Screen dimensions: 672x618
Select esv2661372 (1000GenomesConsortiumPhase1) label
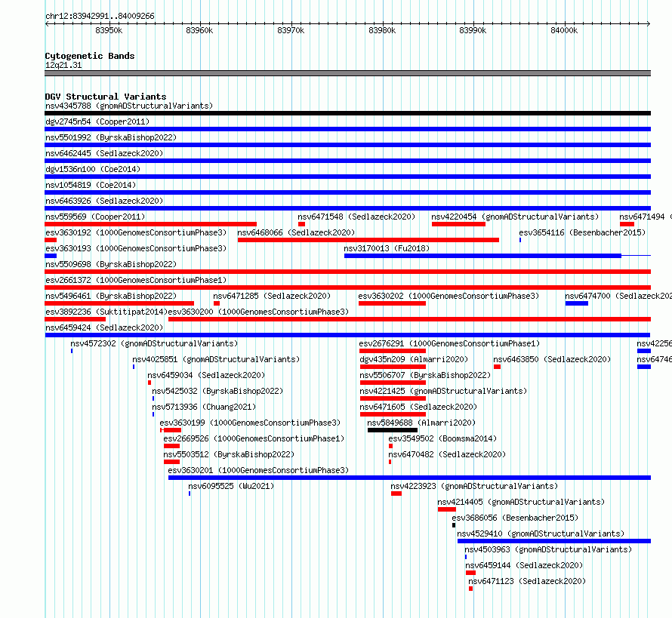pyautogui.click(x=136, y=280)
